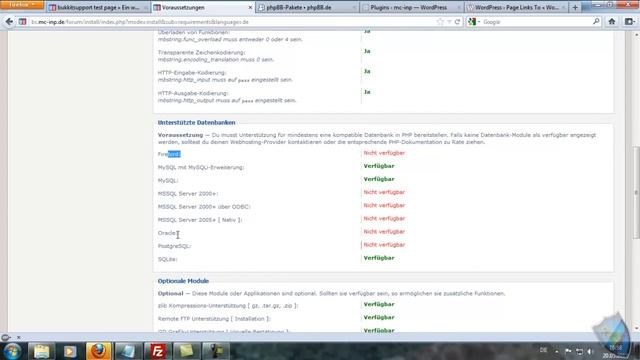Screen dimensions: 640x360
Task: Click 'Remote FTP Unterstützung' label
Action: point(214,318)
